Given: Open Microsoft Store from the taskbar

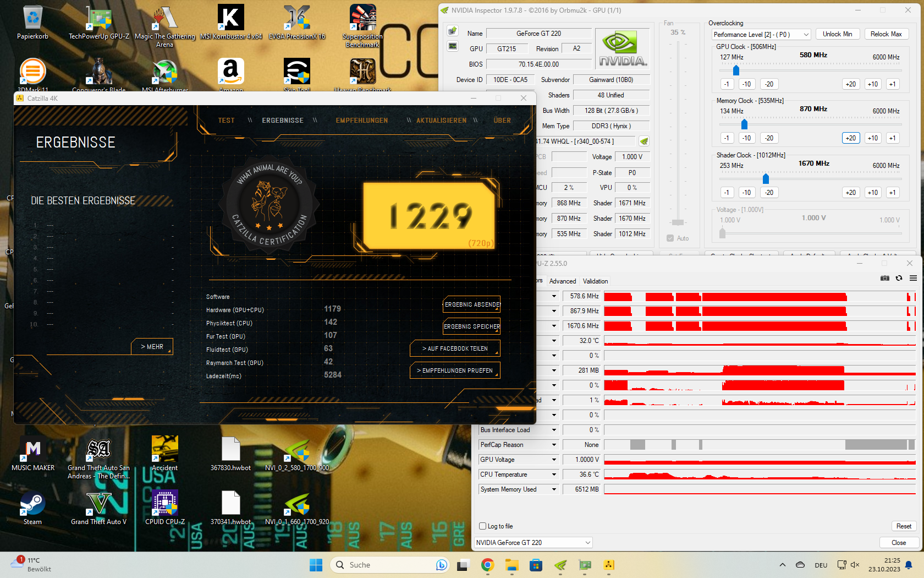Looking at the screenshot, I should pos(536,565).
